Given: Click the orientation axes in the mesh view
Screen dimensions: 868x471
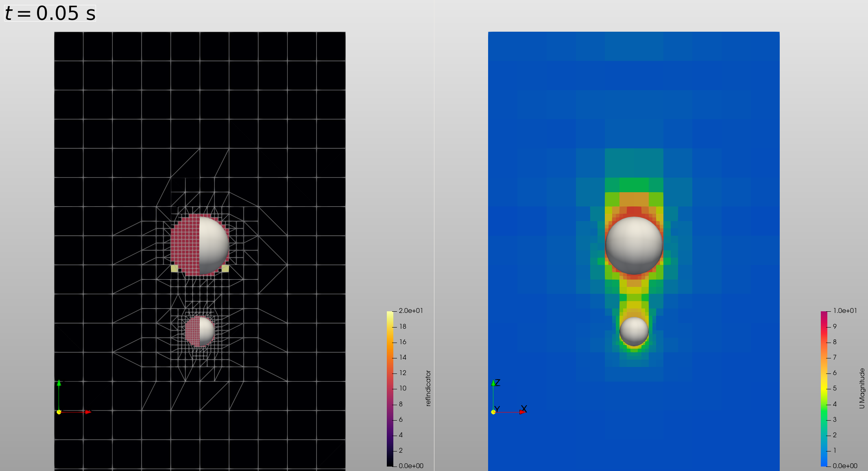Looking at the screenshot, I should [x=74, y=397].
